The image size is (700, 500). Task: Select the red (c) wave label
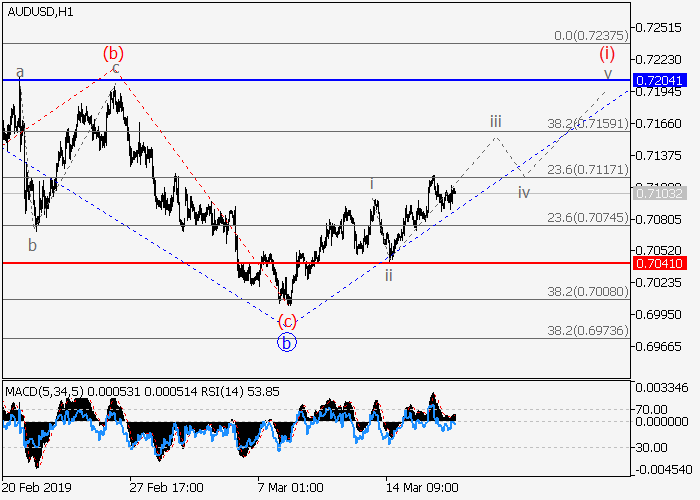pos(287,321)
